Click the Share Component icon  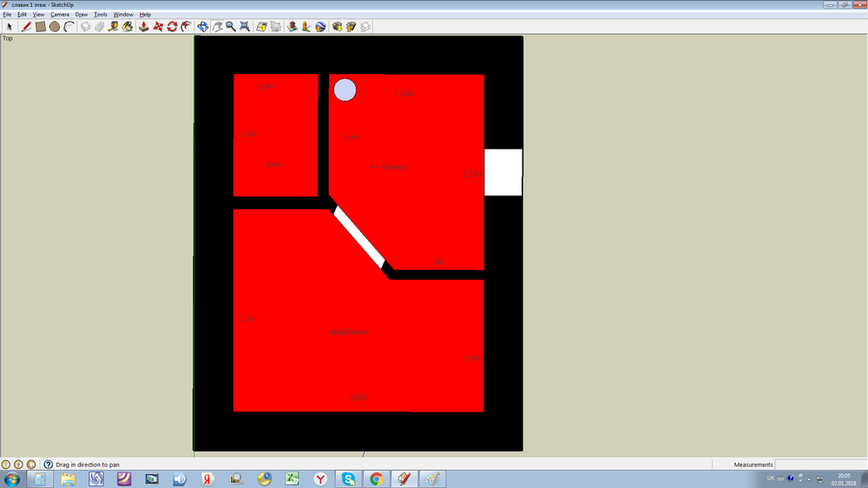[365, 27]
